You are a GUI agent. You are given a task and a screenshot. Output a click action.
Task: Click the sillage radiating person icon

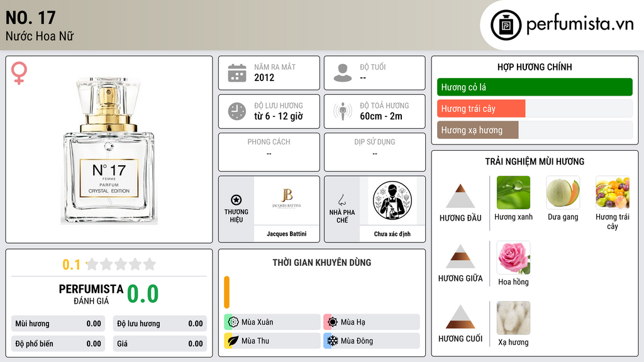point(343,111)
